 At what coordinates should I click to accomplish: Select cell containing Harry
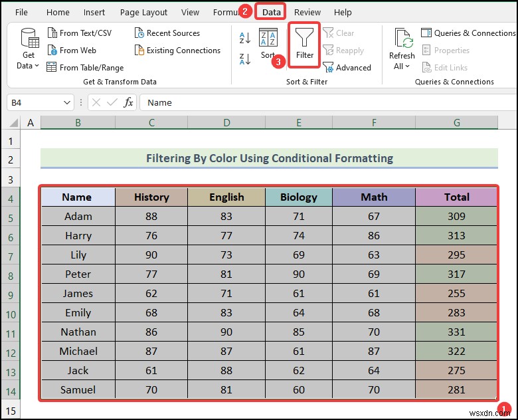point(78,236)
